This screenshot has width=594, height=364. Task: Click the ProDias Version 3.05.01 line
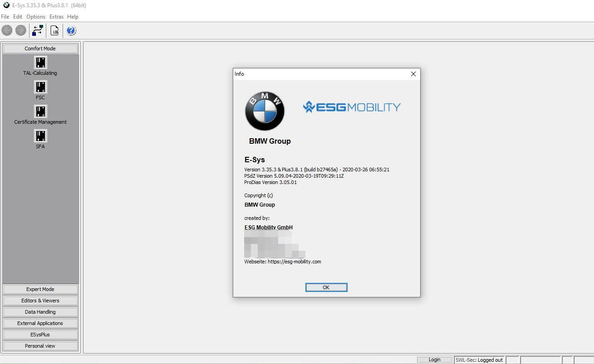point(270,182)
